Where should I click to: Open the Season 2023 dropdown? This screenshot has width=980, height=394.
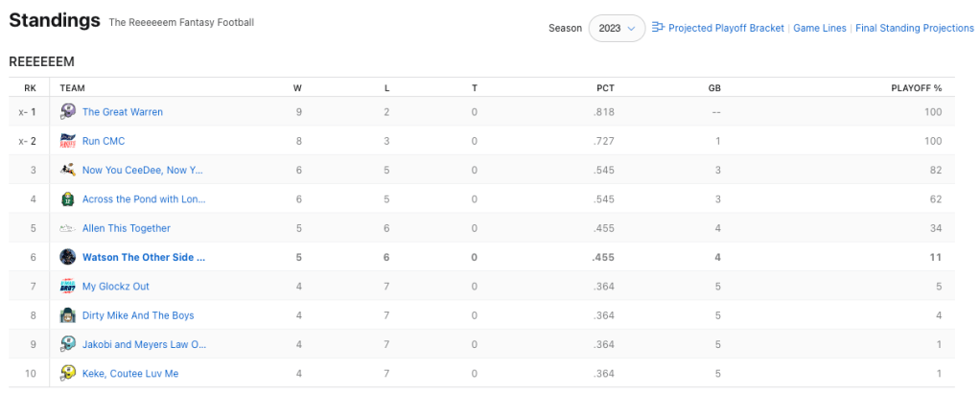point(616,29)
